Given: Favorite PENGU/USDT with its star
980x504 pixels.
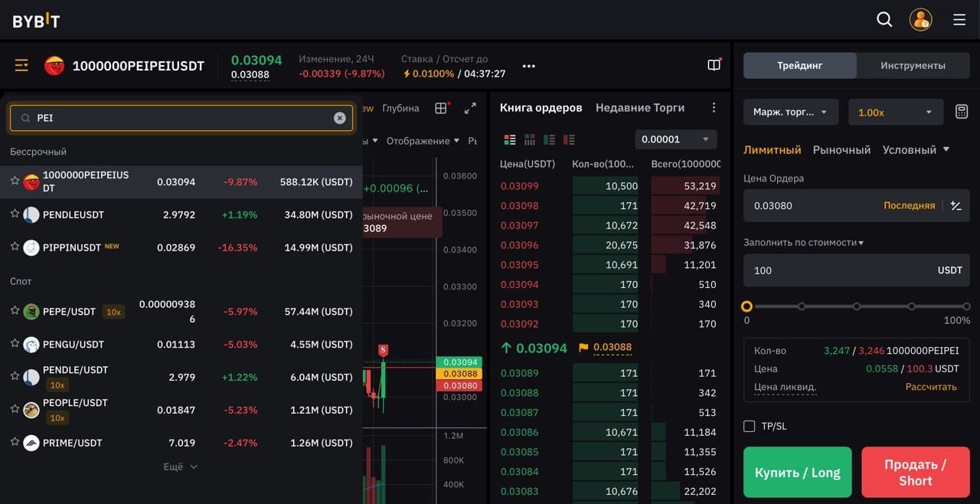Looking at the screenshot, I should coord(15,343).
